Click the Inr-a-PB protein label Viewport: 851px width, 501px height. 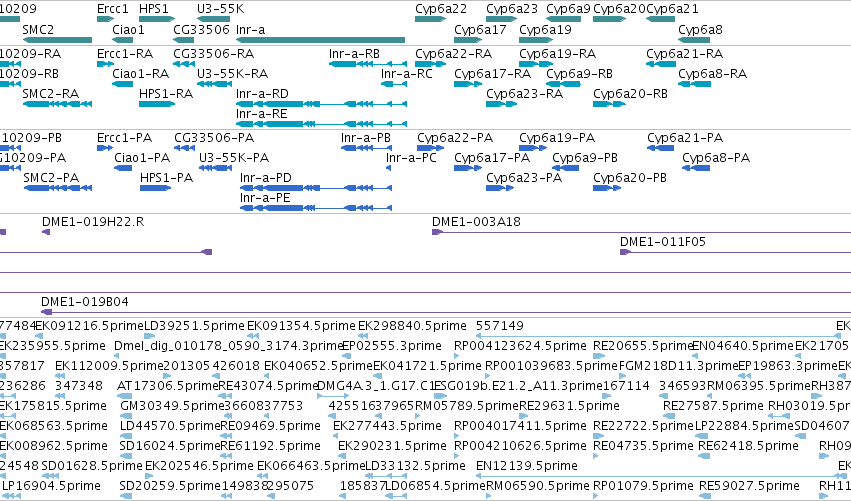(366, 138)
